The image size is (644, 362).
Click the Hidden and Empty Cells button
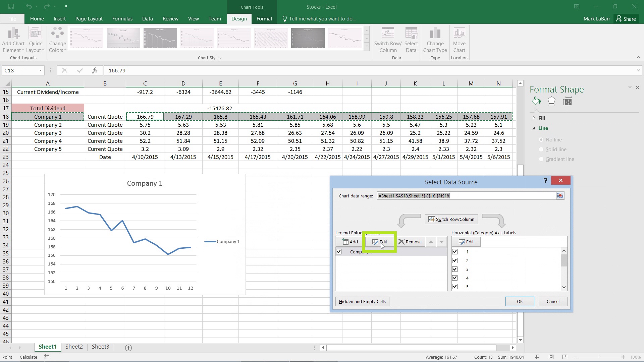pyautogui.click(x=362, y=301)
